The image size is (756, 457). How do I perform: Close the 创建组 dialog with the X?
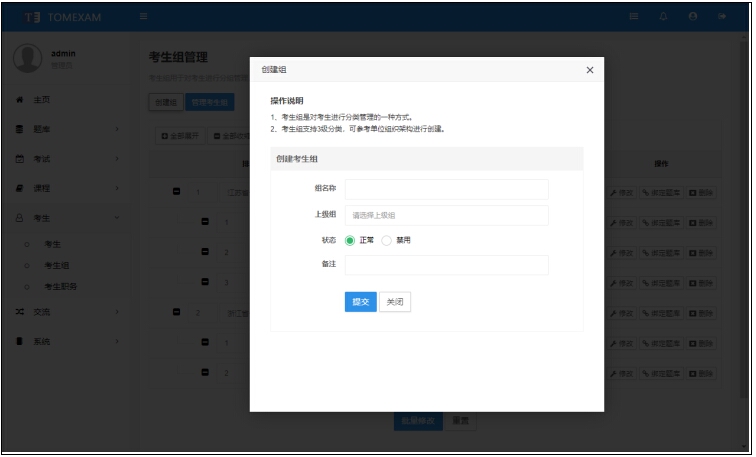[x=590, y=70]
